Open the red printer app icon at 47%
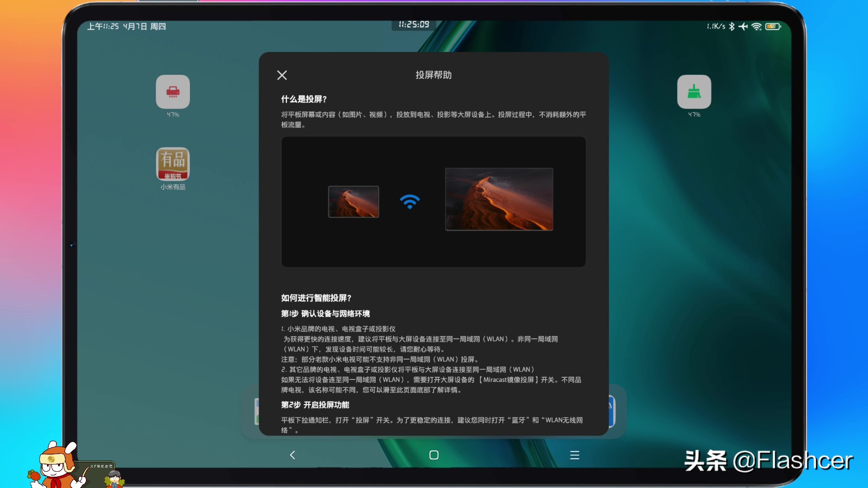 click(173, 92)
